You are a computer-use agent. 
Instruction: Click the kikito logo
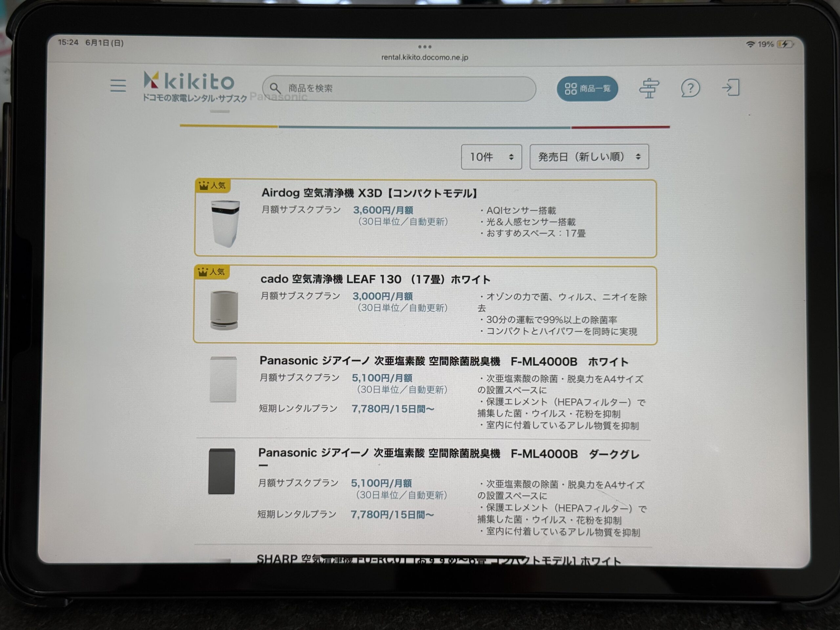[189, 80]
